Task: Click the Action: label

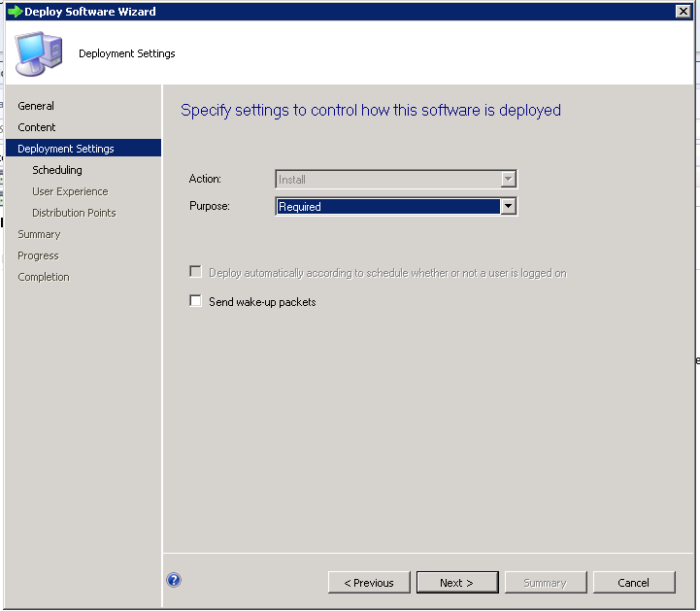Action: point(205,179)
